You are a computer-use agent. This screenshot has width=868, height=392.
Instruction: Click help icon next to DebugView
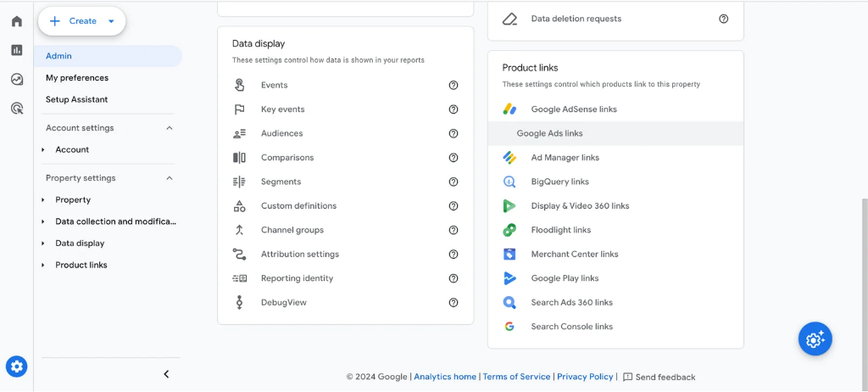click(x=453, y=303)
